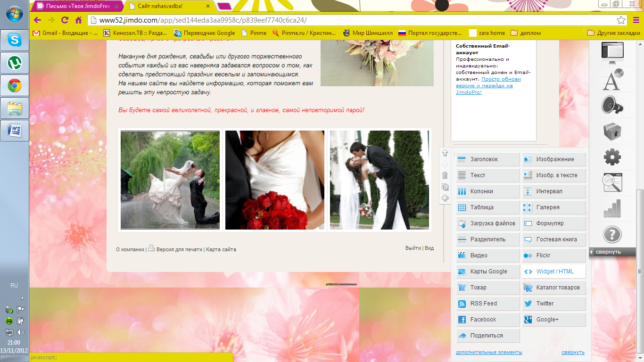The width and height of the screenshot is (644, 362).
Task: Open uTorrent from the taskbar
Action: tap(14, 63)
